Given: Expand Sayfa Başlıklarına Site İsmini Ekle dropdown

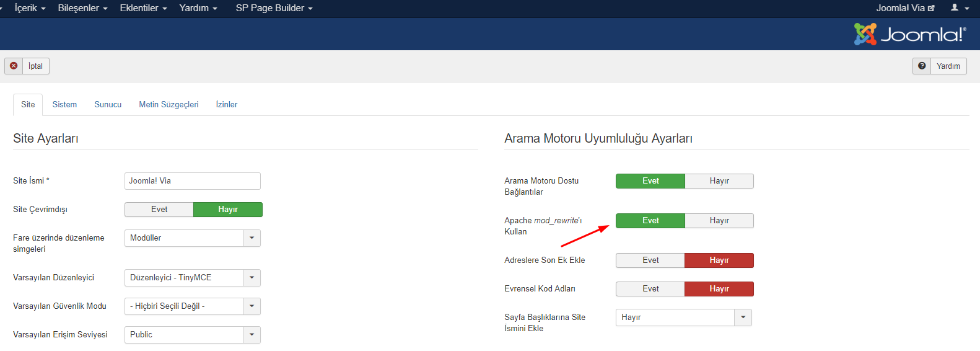Looking at the screenshot, I should pyautogui.click(x=743, y=318).
